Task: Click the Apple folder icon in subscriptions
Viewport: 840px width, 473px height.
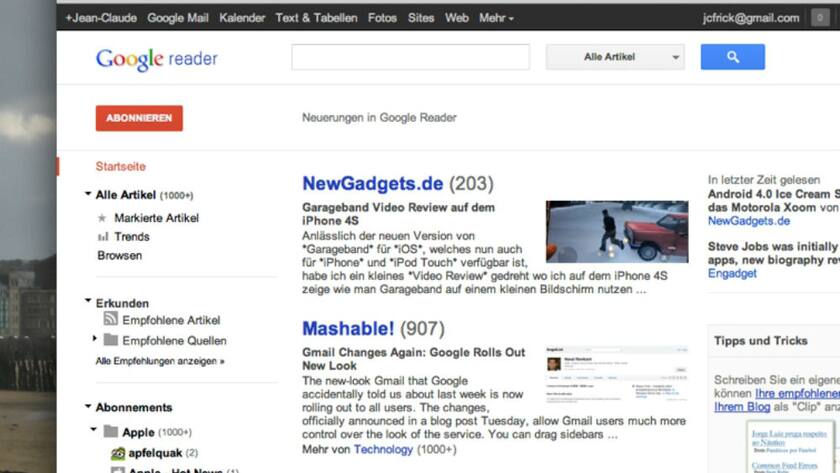Action: [x=110, y=431]
